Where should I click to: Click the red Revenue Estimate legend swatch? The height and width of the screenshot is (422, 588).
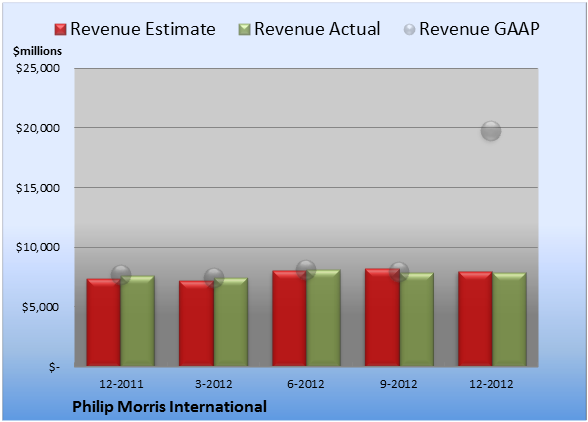pos(60,30)
